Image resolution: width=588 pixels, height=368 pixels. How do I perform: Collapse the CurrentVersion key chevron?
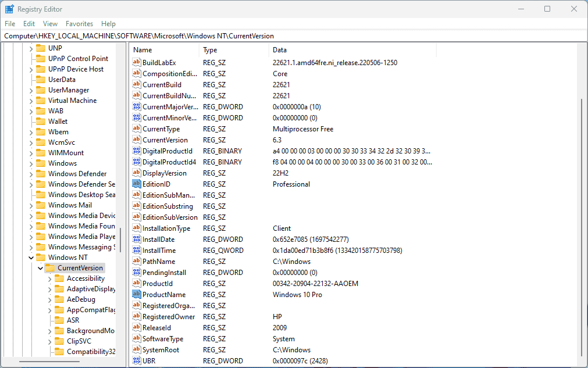(x=41, y=268)
